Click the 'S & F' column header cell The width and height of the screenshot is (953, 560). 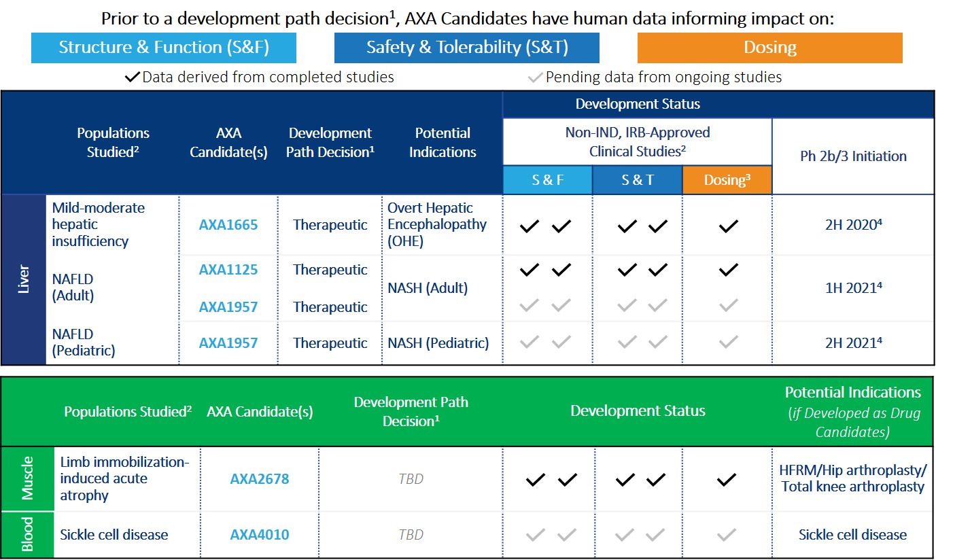pyautogui.click(x=548, y=180)
